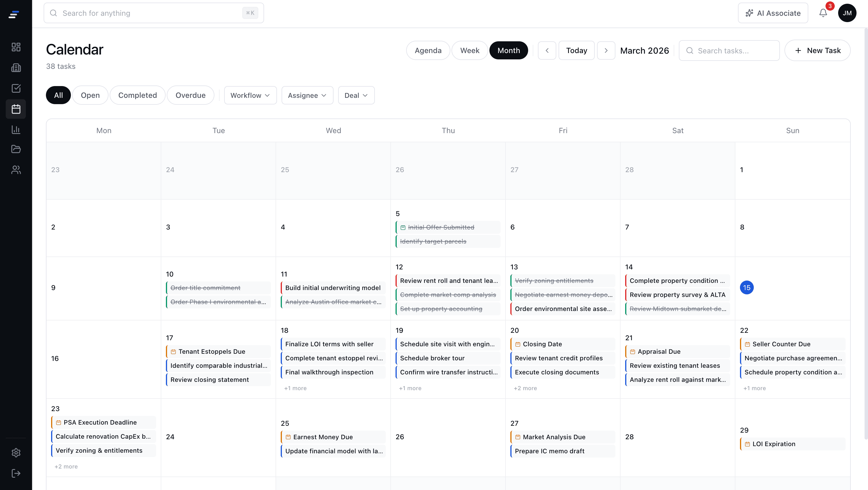Focus the Search for anything field

tap(154, 13)
